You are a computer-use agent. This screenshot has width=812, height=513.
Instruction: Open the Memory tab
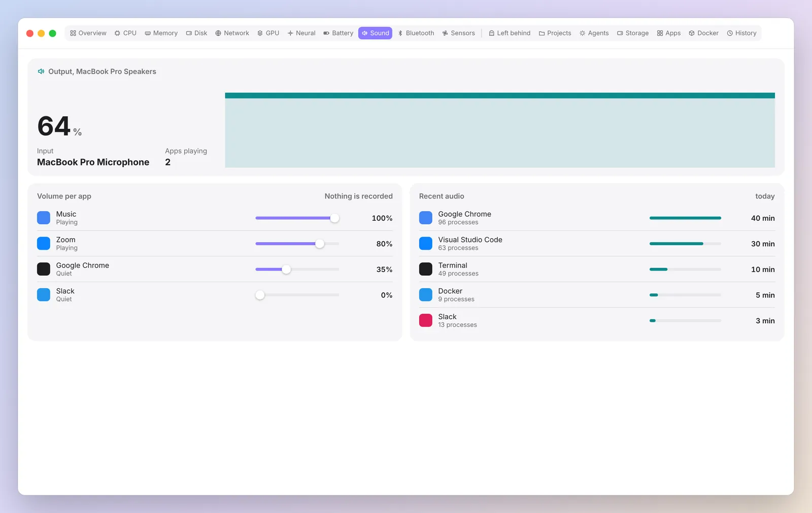(x=161, y=33)
